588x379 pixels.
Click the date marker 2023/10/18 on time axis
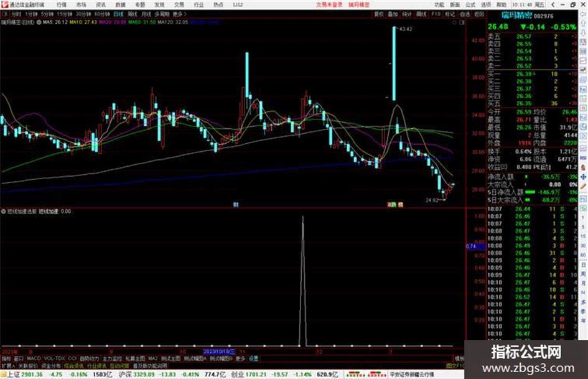[x=220, y=352]
